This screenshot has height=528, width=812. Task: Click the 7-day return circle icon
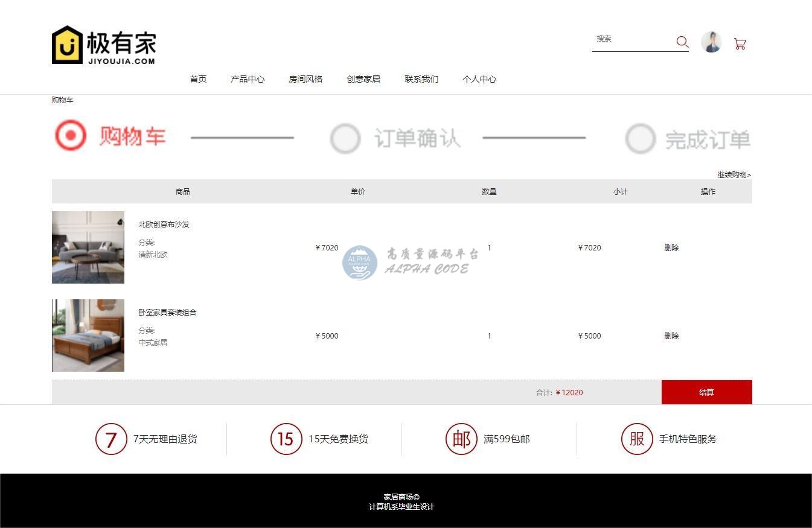pyautogui.click(x=111, y=439)
